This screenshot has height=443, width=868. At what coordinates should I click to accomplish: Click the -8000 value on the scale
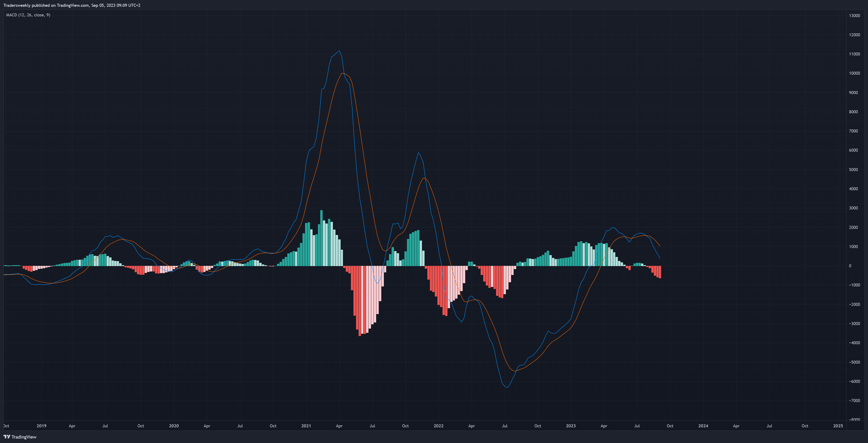854,419
